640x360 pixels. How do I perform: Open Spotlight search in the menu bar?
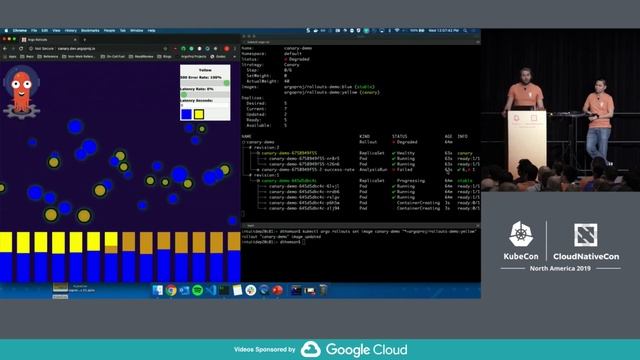(465, 31)
